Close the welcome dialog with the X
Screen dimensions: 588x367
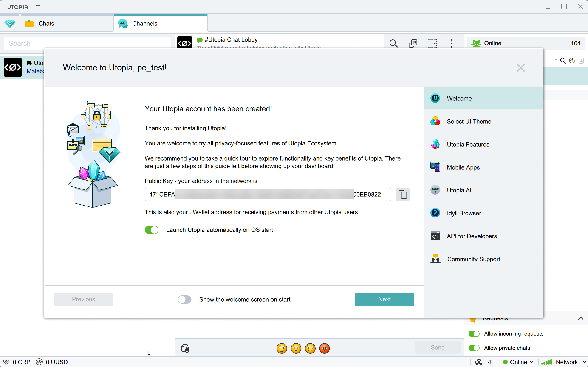click(x=521, y=68)
